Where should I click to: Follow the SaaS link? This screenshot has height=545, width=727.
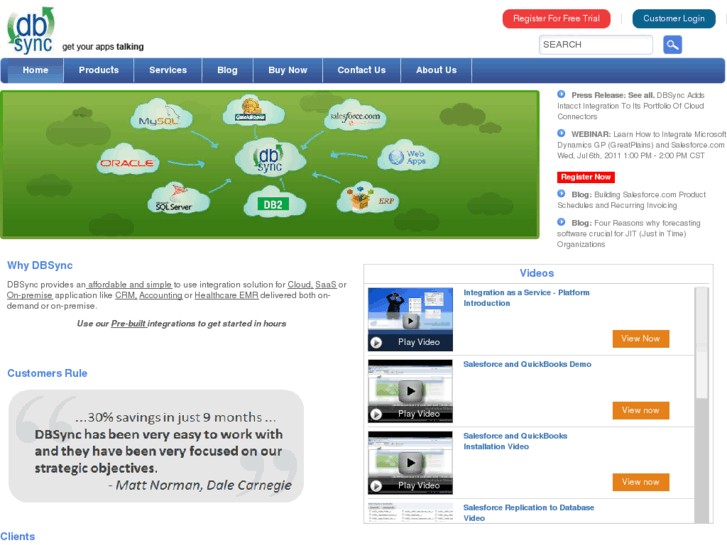click(x=326, y=284)
